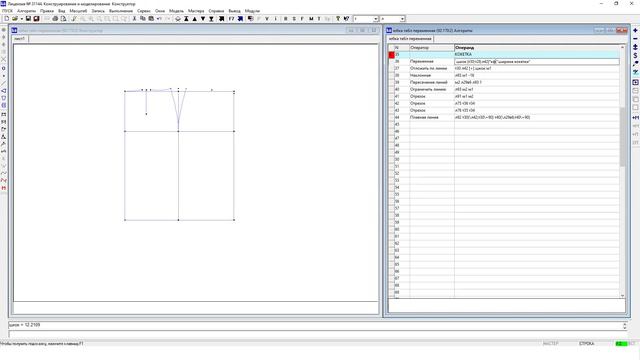The image size is (640, 360).
Task: Select the circle tool in left toolbar
Action: (x=4, y=69)
